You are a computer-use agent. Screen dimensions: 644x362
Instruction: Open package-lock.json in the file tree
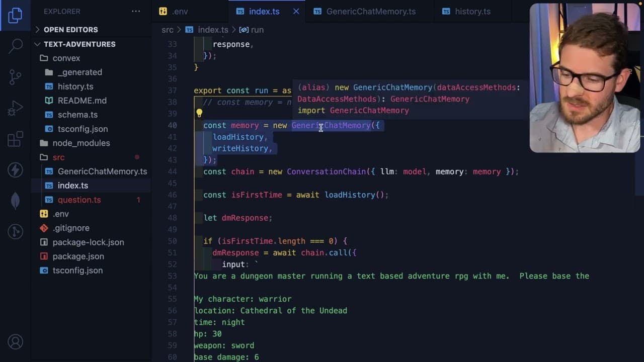(88, 242)
